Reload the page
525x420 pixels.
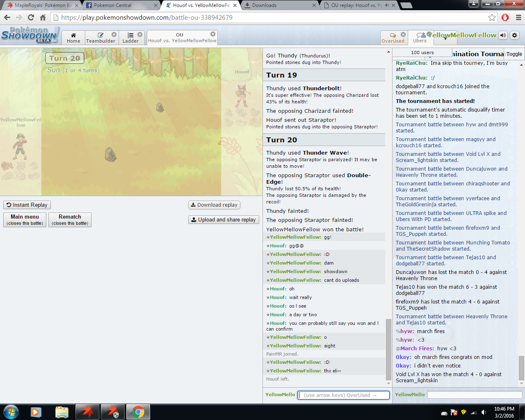[31, 17]
